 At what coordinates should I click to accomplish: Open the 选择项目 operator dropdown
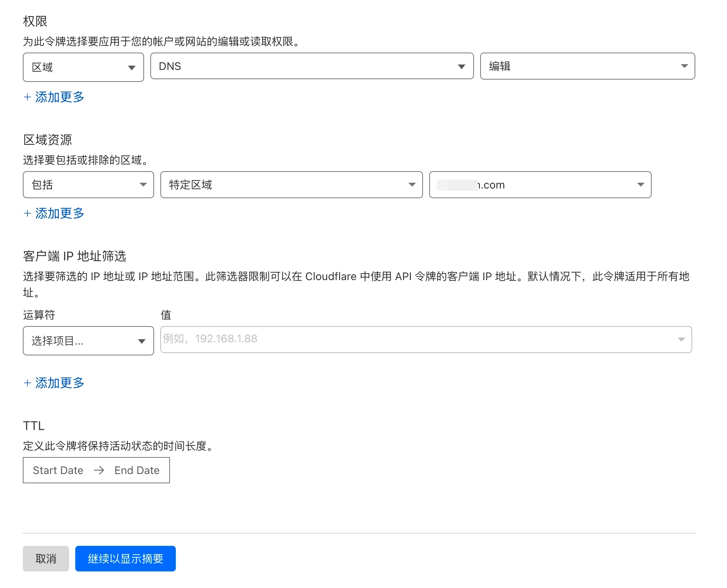(88, 341)
